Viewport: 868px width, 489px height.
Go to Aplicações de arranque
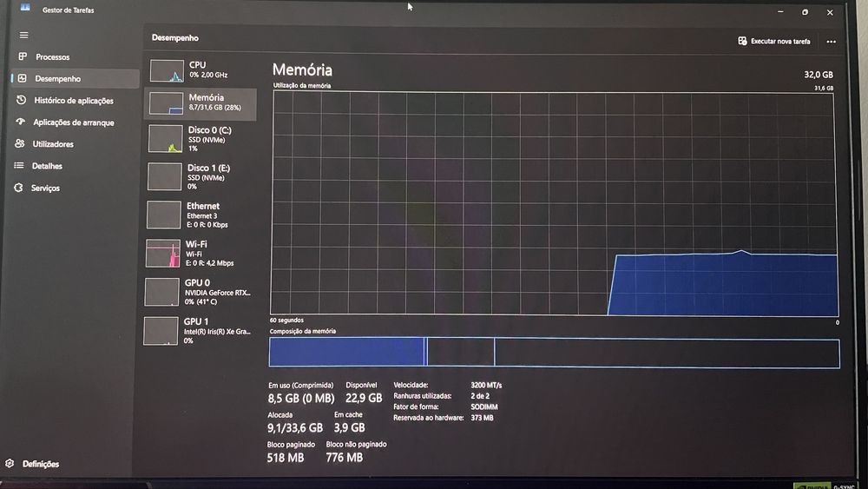tap(74, 122)
